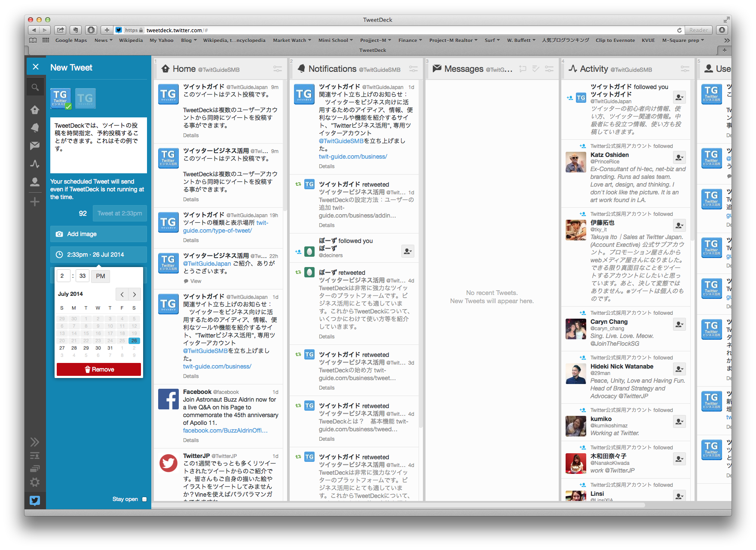756x550 pixels.
Task: Open Google Maps bookmark
Action: (71, 40)
